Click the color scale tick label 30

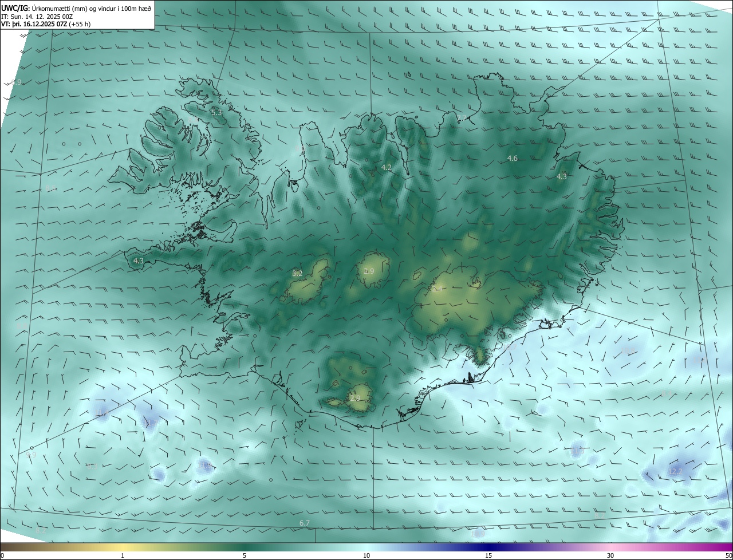click(610, 555)
